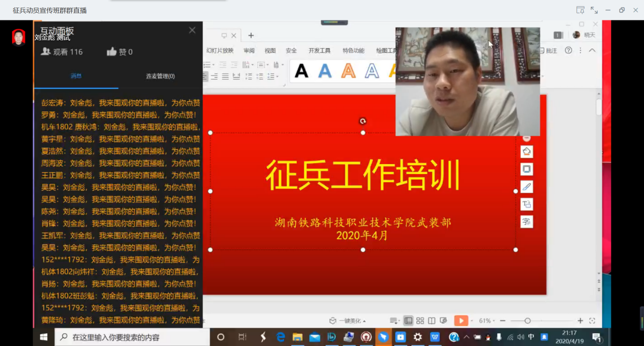
Task: Click the increase indent icon
Action: pos(234,65)
